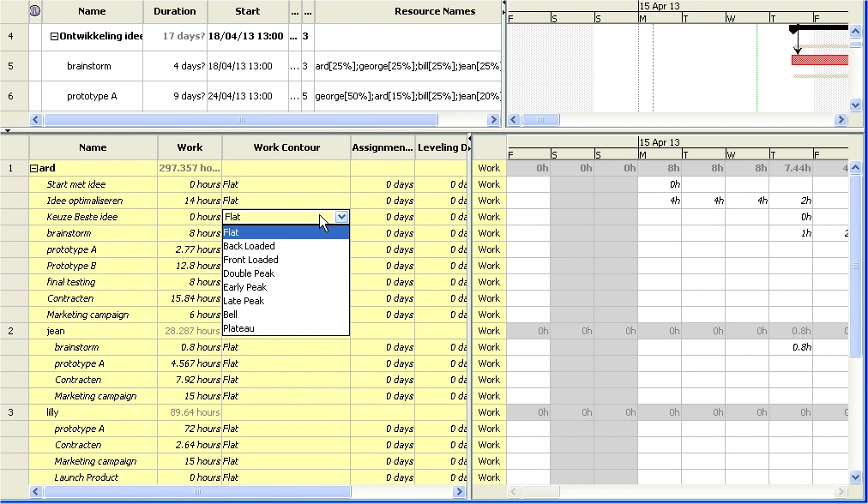Select the brainstorm task name cell in row 5

pos(93,66)
